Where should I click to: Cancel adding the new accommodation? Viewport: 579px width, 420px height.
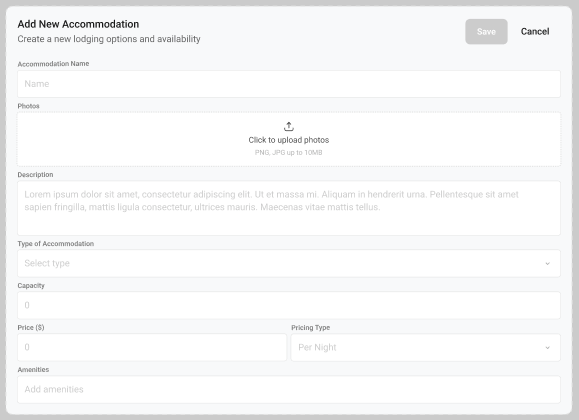click(x=535, y=32)
